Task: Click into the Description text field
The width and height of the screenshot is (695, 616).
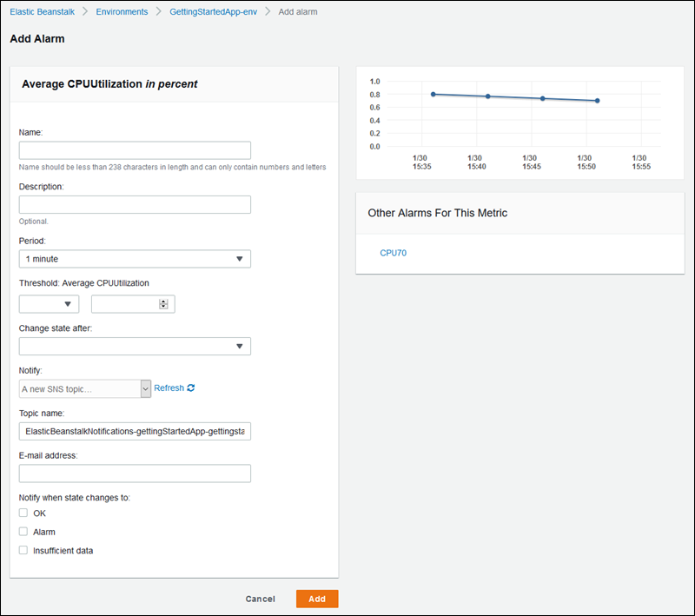Action: [135, 204]
